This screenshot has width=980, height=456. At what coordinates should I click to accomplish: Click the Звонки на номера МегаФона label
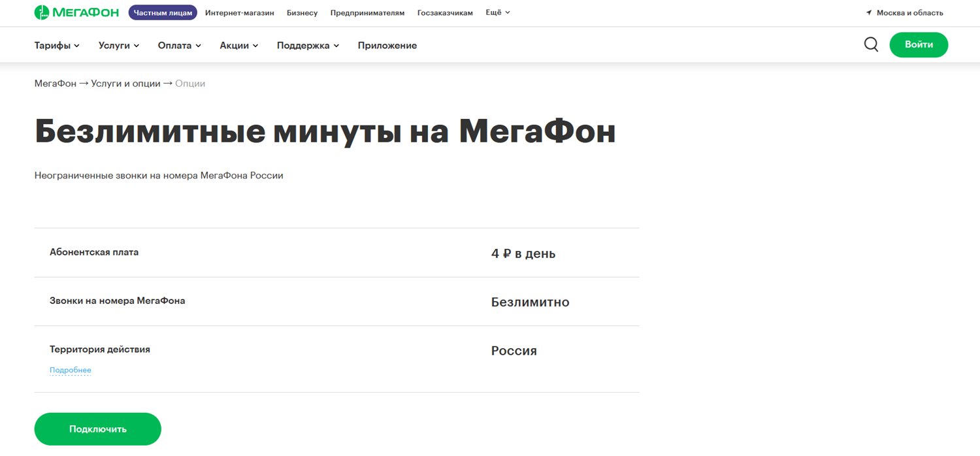[118, 301]
